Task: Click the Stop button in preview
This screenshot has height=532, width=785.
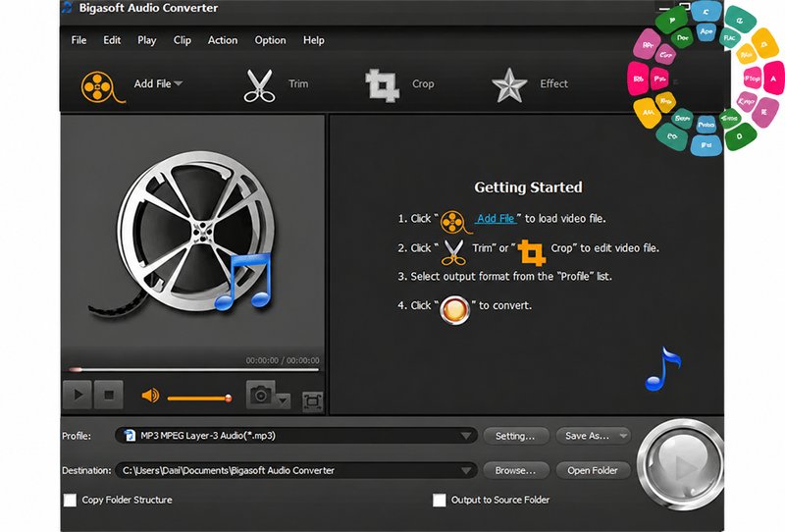Action: 109,395
